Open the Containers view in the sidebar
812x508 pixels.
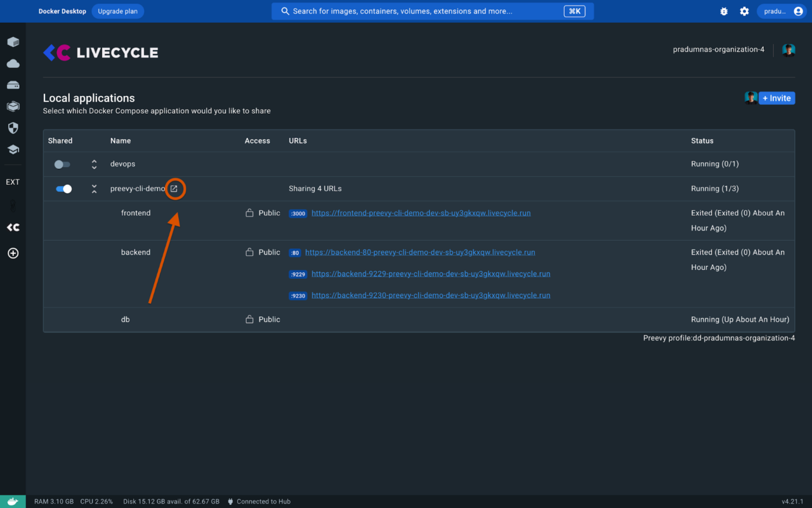[x=13, y=42]
